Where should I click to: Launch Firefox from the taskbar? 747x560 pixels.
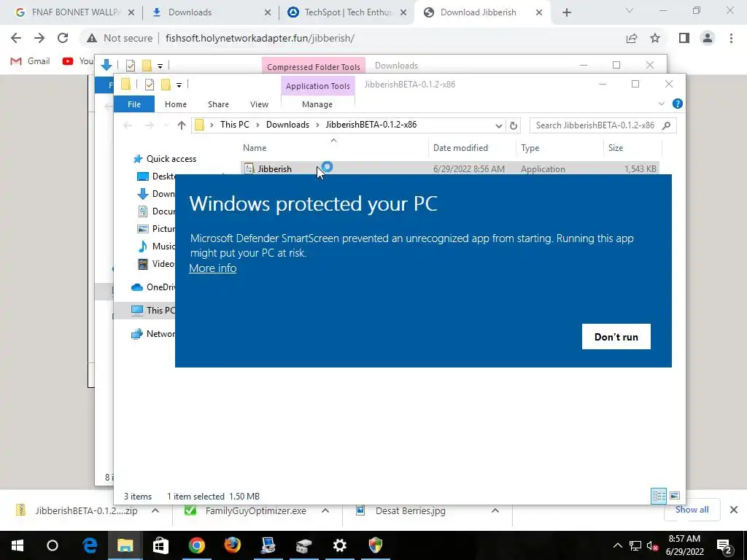point(233,545)
